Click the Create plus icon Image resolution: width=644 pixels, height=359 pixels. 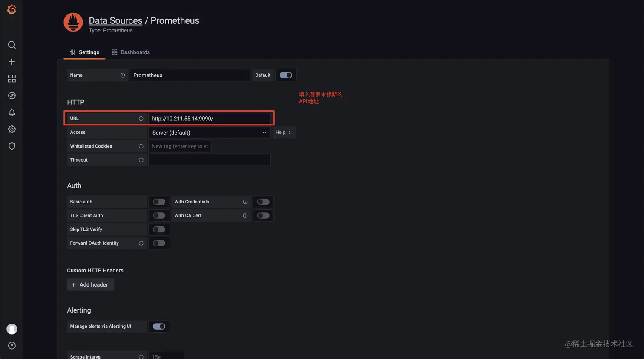(x=12, y=62)
